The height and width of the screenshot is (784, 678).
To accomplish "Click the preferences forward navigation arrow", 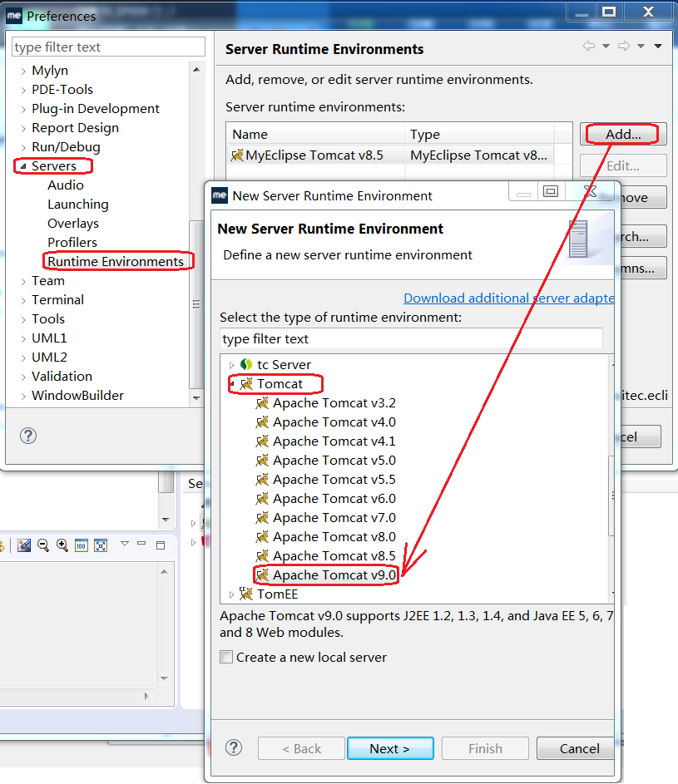I will tap(624, 46).
